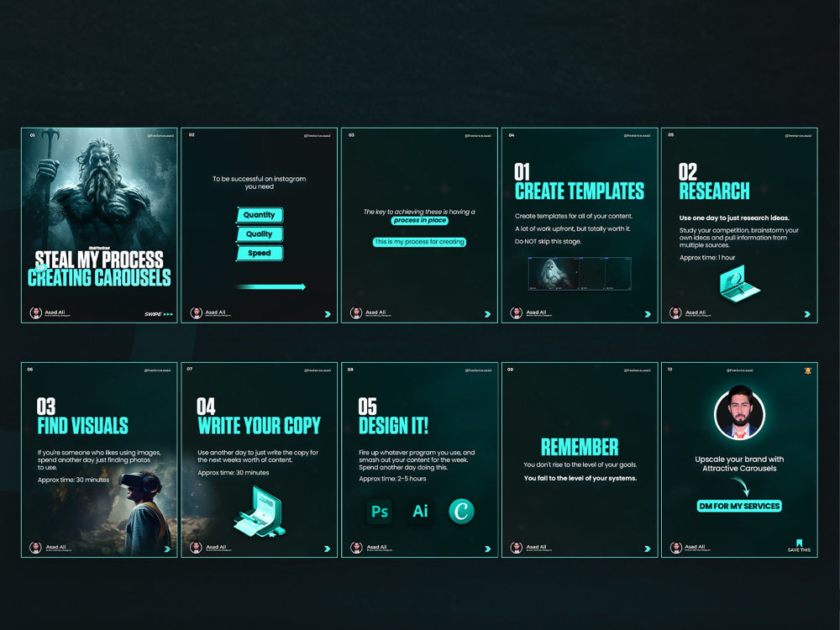The height and width of the screenshot is (630, 840).
Task: Click the SAVE THIS bookmark icon
Action: [799, 543]
